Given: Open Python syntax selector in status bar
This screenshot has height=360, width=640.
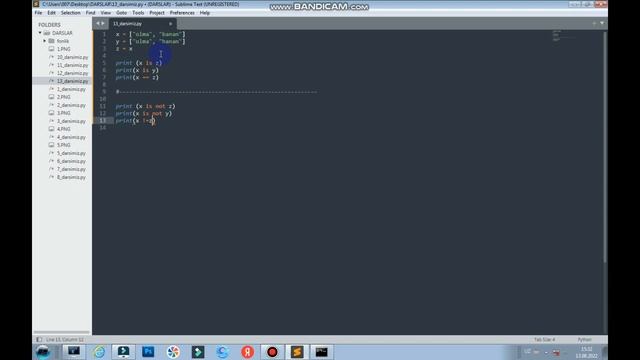Looking at the screenshot, I should [x=584, y=340].
